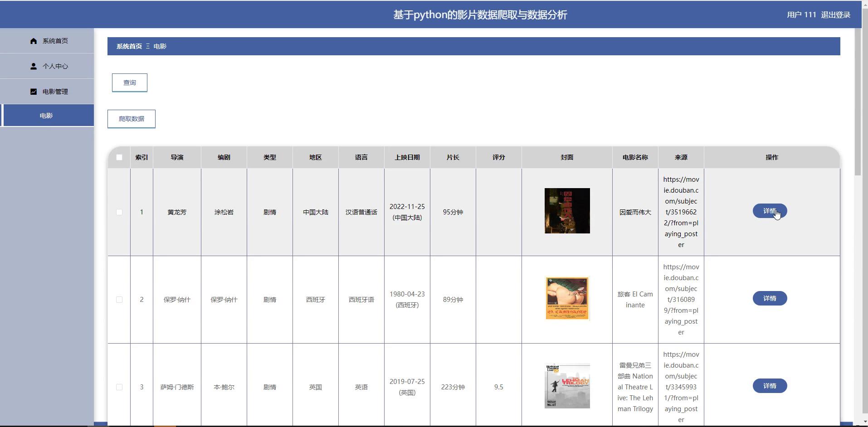Click the 查询 button
Screen dimensions: 868x427
point(130,82)
